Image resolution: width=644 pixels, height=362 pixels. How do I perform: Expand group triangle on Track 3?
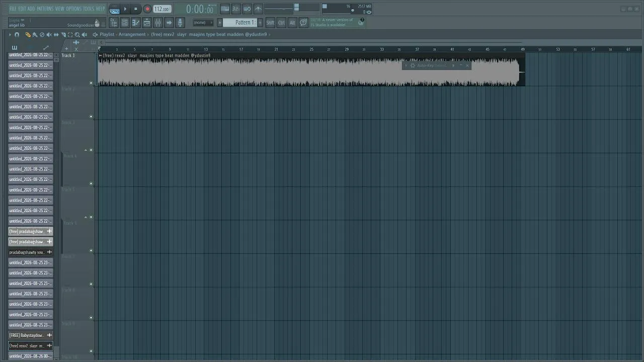click(x=86, y=150)
